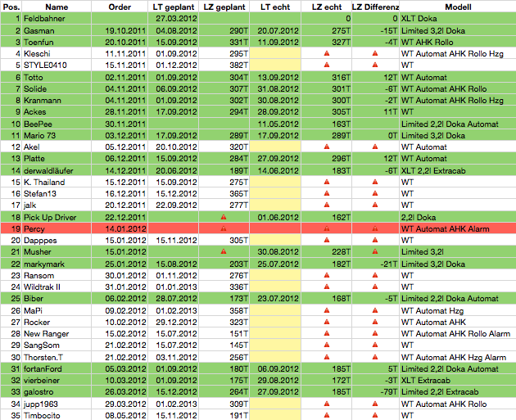Select the empty yellow LT echt cell for Kleschi
The image size is (516, 420).
(275, 53)
